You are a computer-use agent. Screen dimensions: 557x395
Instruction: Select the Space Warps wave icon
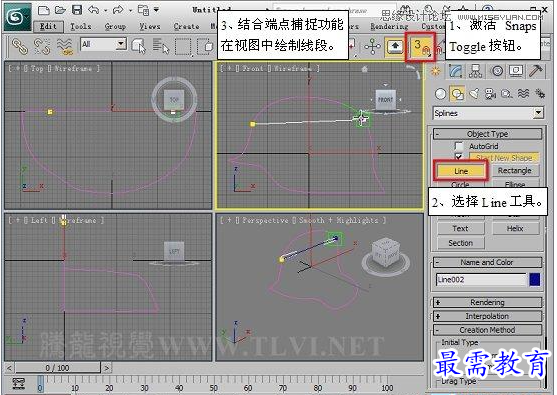tap(523, 94)
